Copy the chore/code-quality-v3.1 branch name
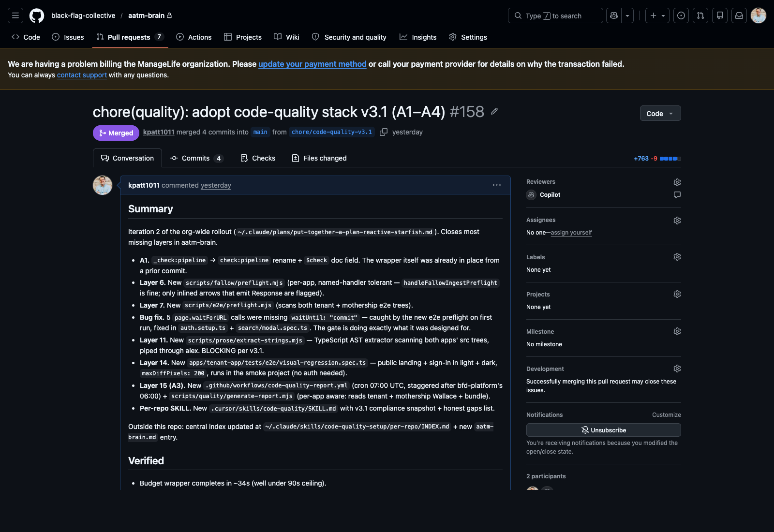 [384, 132]
